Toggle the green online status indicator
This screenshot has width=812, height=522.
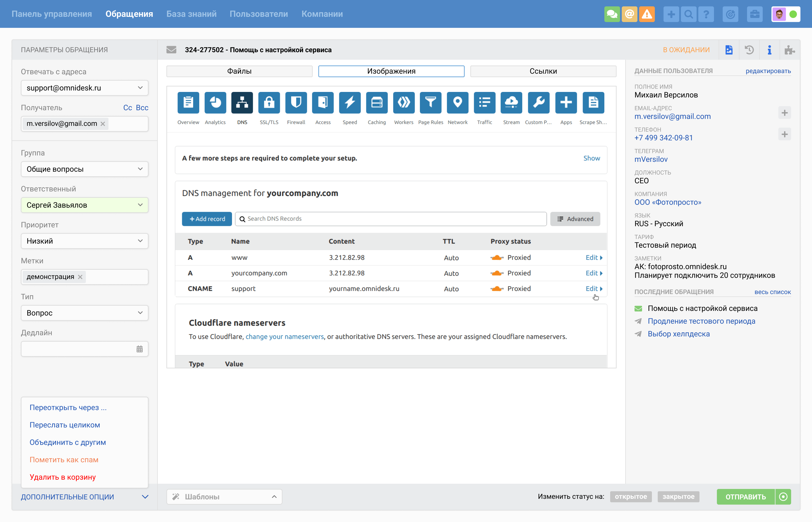click(x=793, y=14)
